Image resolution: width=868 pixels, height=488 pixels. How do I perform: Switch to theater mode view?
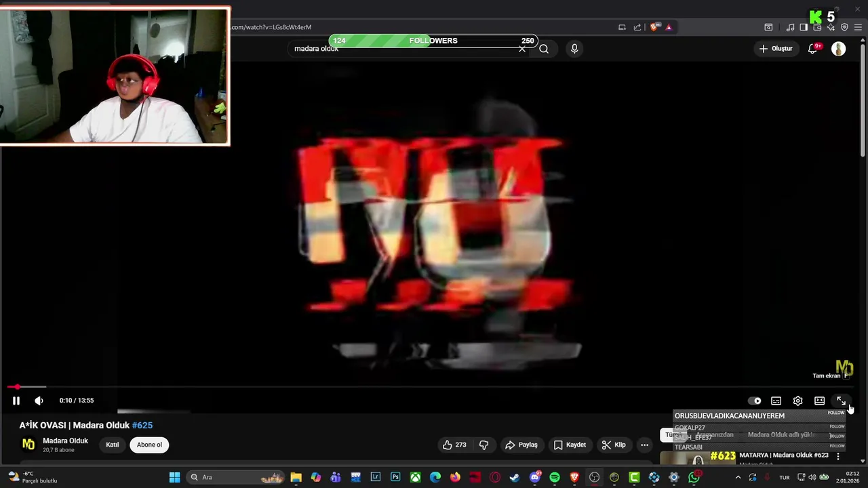tap(819, 401)
